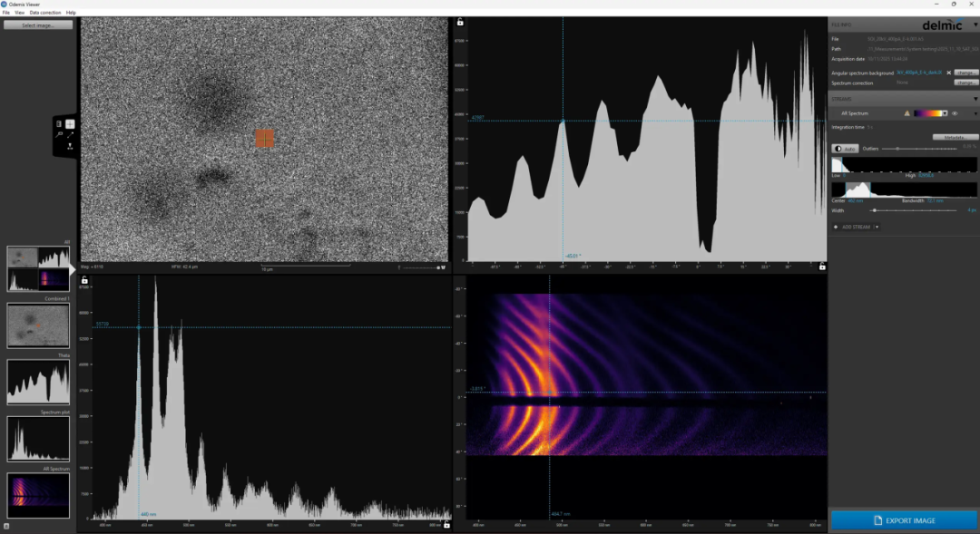The image size is (980, 534).
Task: Click the High intensity value field
Action: (x=926, y=176)
